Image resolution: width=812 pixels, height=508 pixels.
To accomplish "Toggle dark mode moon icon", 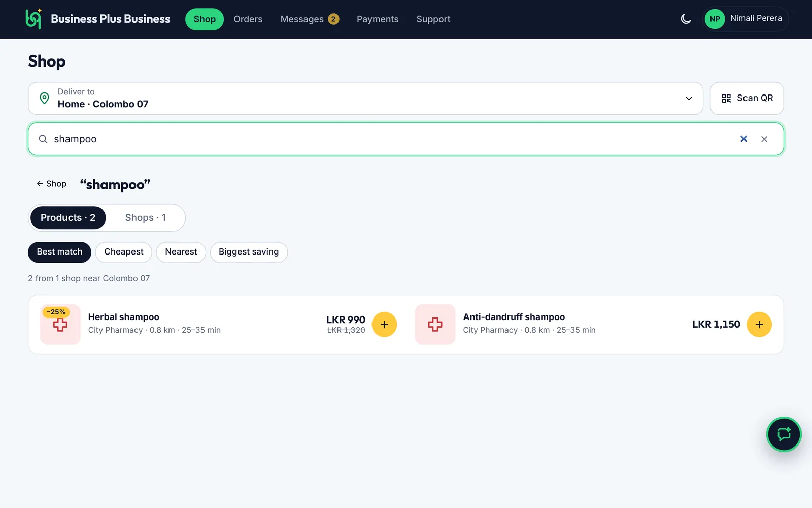I will pyautogui.click(x=686, y=19).
